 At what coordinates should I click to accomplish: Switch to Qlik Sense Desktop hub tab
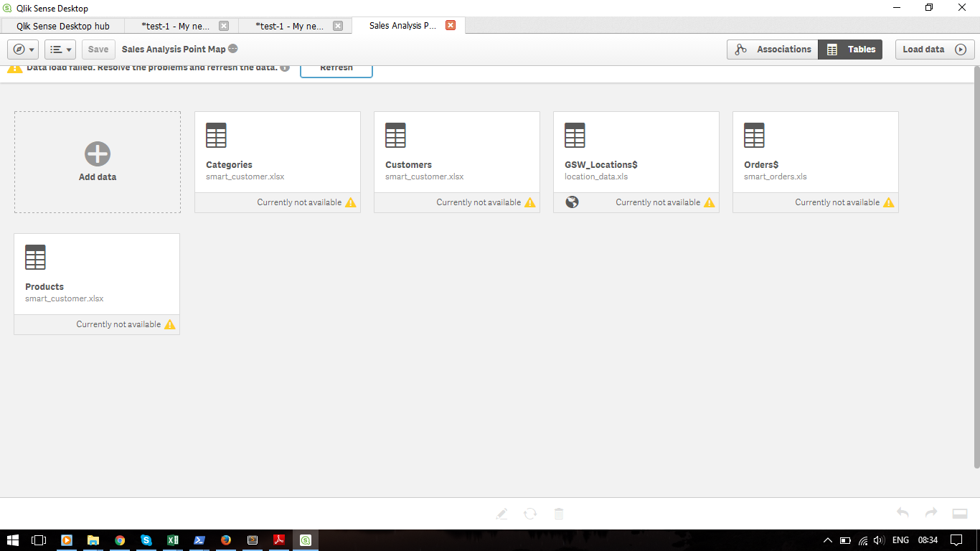pyautogui.click(x=63, y=26)
